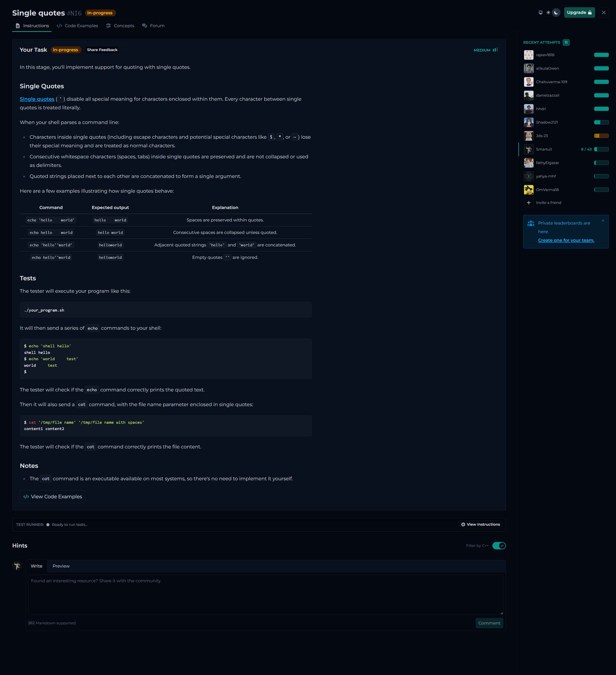Toggle the Filter by C++ switch

499,546
